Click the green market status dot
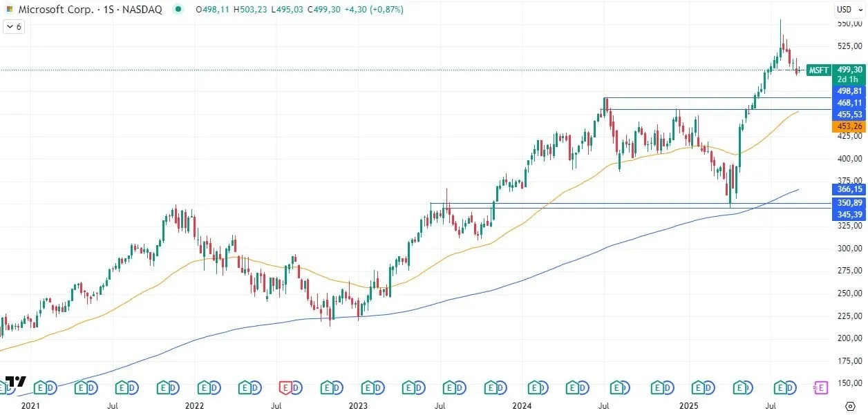This screenshot has height=415, width=868. pyautogui.click(x=178, y=10)
